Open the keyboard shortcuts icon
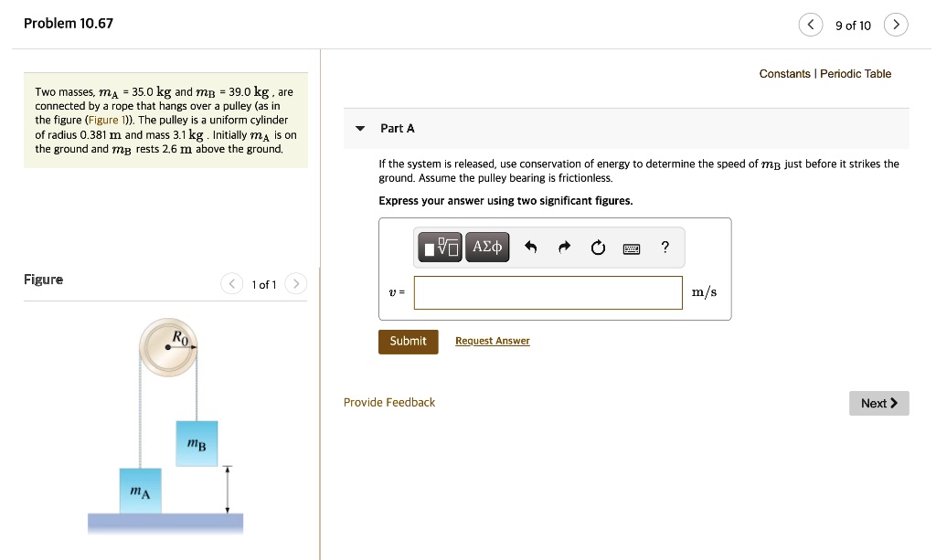The height and width of the screenshot is (560, 936). coord(631,248)
